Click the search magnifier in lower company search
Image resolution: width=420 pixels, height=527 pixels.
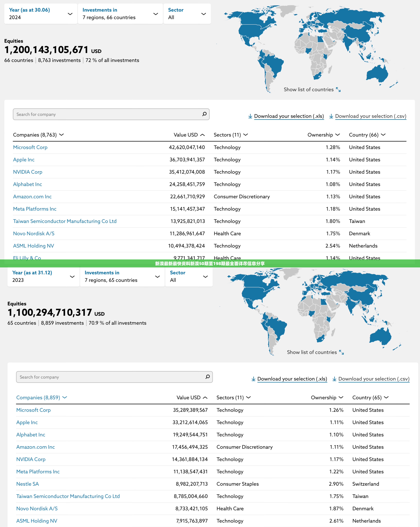point(208,377)
